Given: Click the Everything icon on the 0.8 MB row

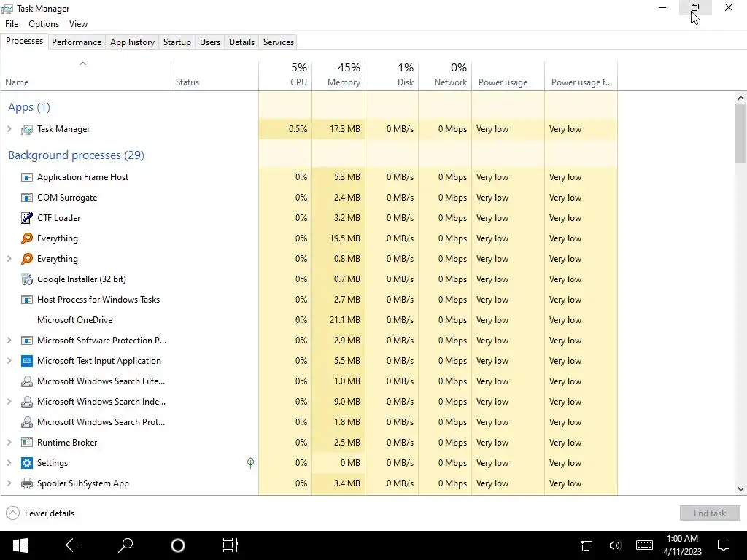Looking at the screenshot, I should (27, 259).
